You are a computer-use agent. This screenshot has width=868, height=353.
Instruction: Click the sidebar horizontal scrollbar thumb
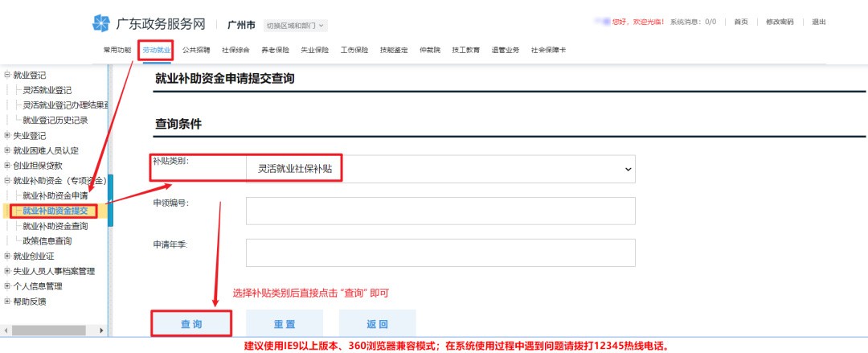point(49,330)
